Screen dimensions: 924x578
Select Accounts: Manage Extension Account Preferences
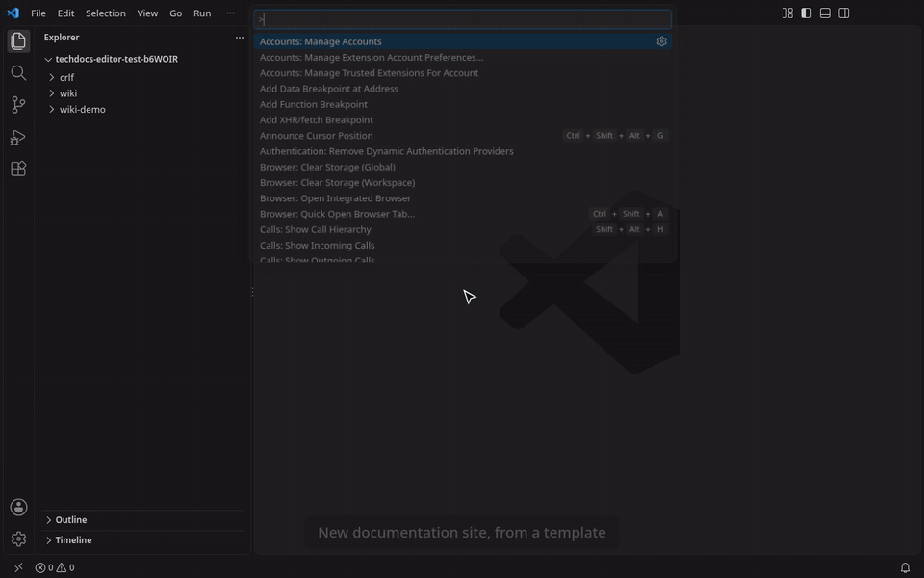coord(463,57)
